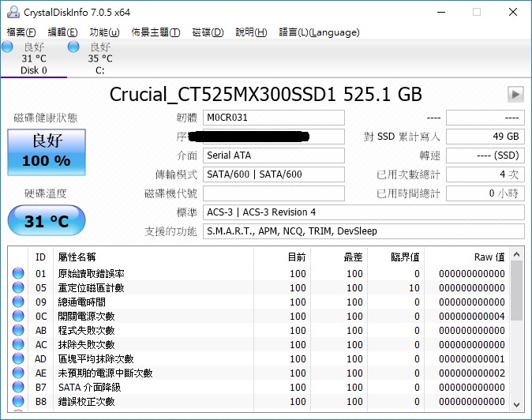Select the 未預期的電源中斷次數 attribute row
This screenshot has height=420, width=532.
[259, 373]
